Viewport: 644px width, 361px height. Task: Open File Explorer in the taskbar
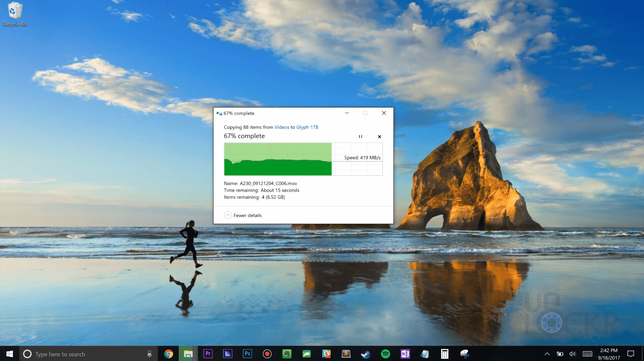[188, 354]
